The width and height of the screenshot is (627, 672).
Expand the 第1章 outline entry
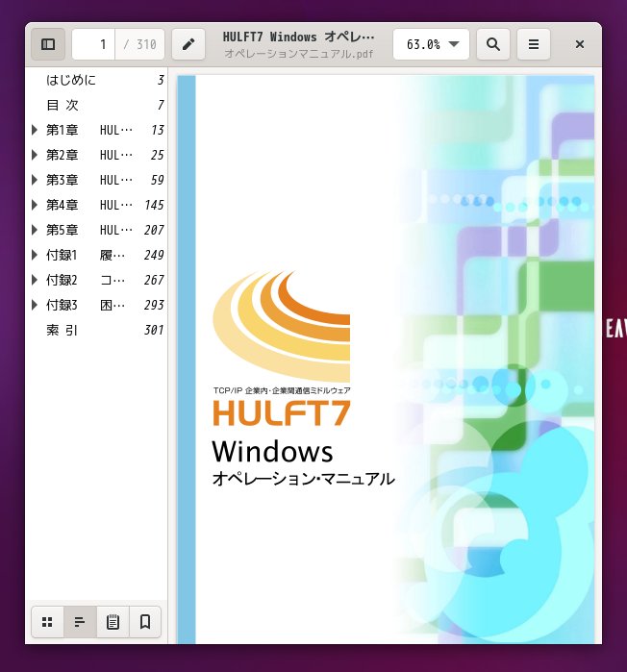coord(35,130)
